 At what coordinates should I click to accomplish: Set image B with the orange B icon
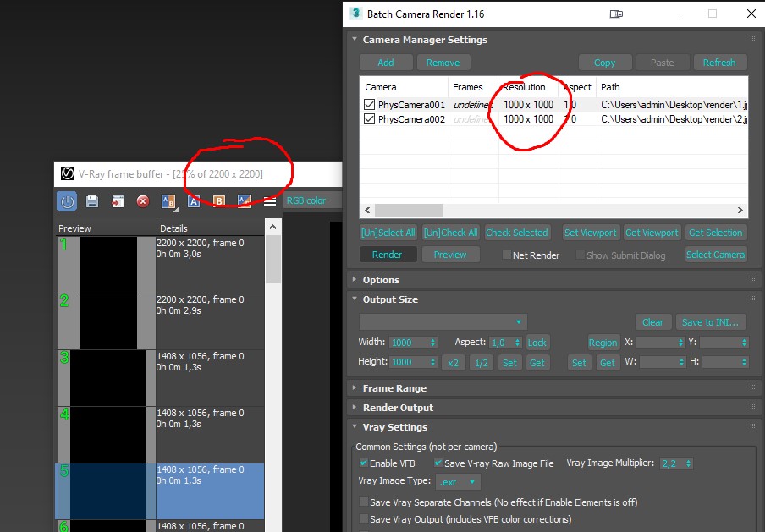point(219,201)
